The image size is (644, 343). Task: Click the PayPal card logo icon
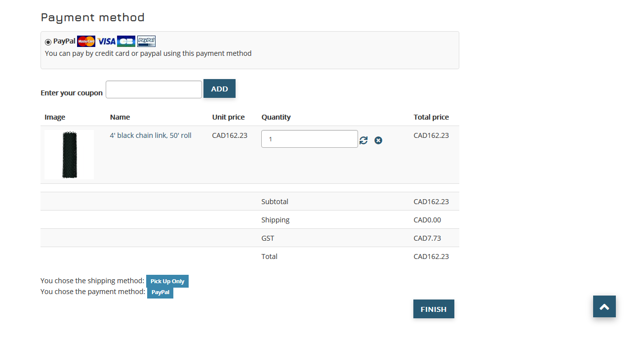coord(146,42)
